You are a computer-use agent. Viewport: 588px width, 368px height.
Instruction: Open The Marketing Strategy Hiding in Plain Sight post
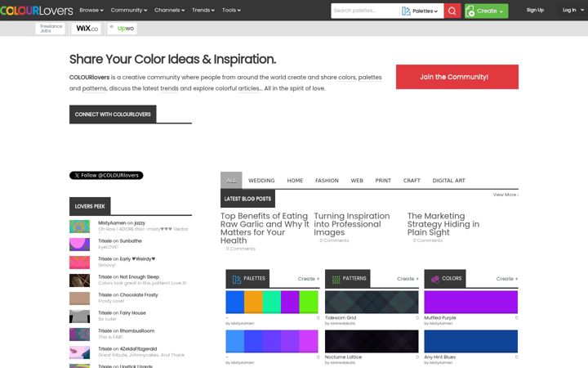point(443,224)
